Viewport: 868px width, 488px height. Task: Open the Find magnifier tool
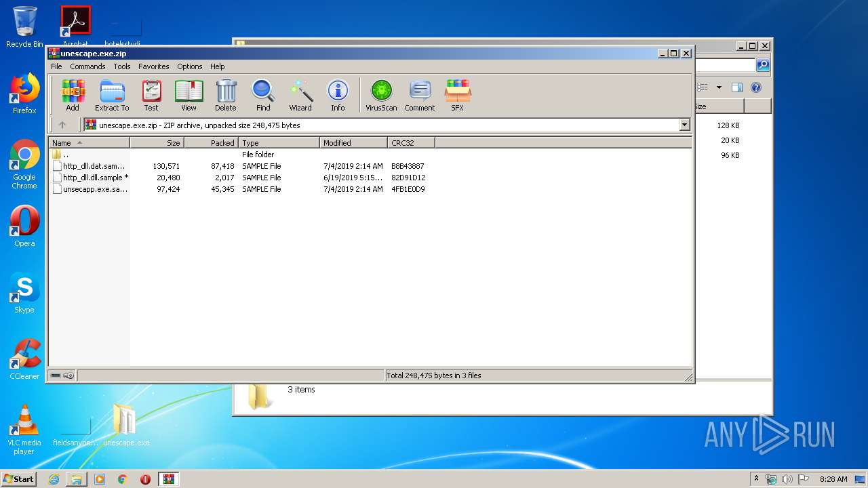(263, 95)
